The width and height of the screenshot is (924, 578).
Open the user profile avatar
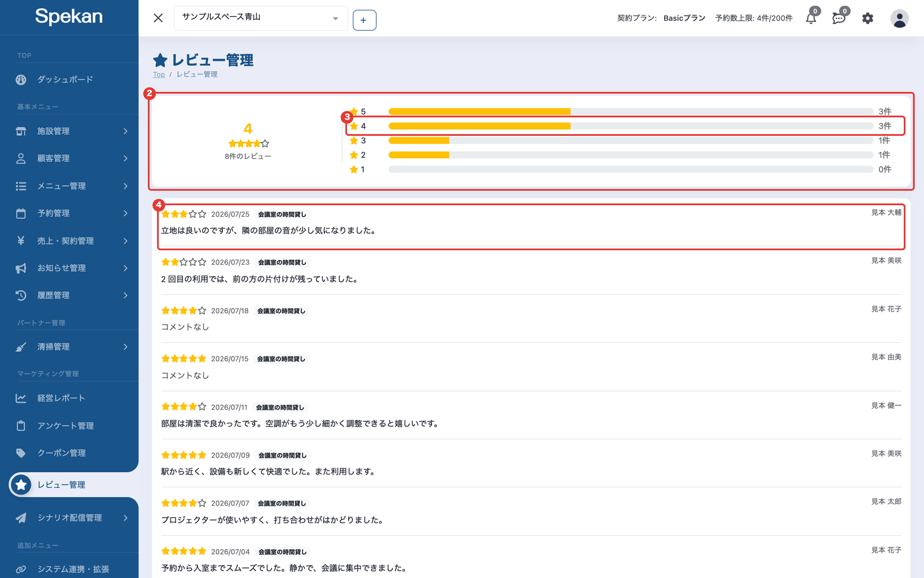click(899, 18)
